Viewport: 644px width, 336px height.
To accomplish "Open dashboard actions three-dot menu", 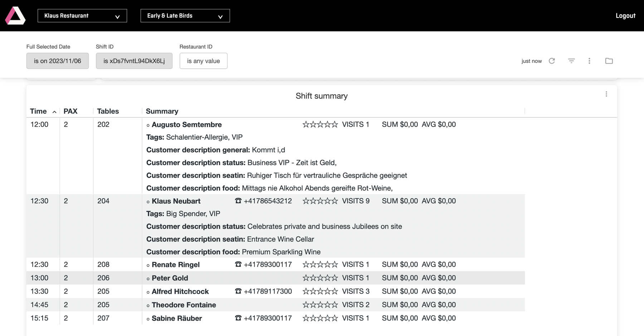I will tap(589, 61).
